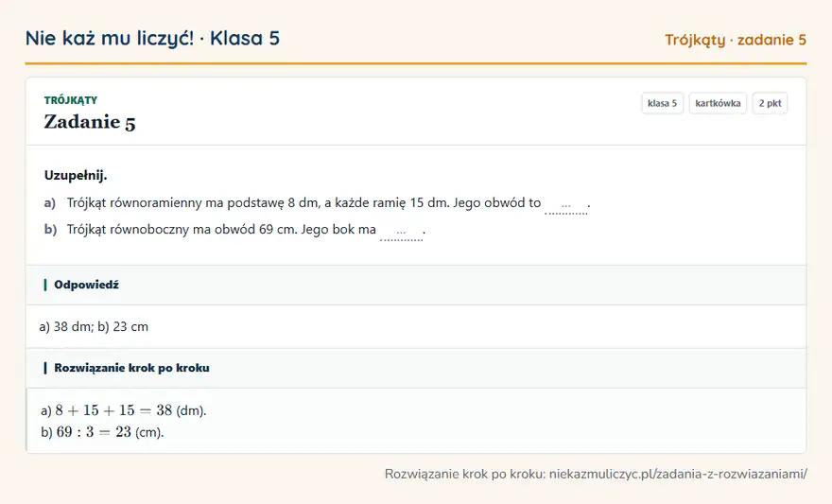Viewport: 832px width, 504px height.
Task: Click the 'a)' label of the first subtask
Action: (50, 202)
